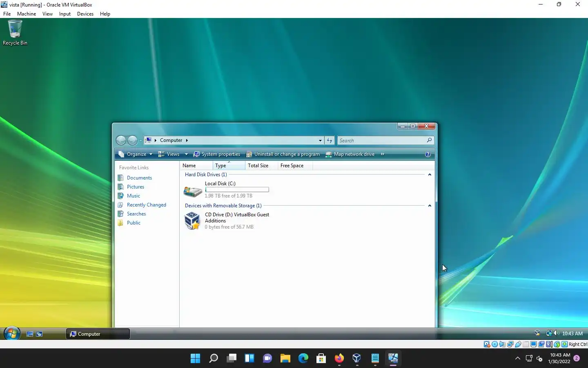Click the Refresh button in address bar
This screenshot has width=588, height=368.
[x=330, y=140]
